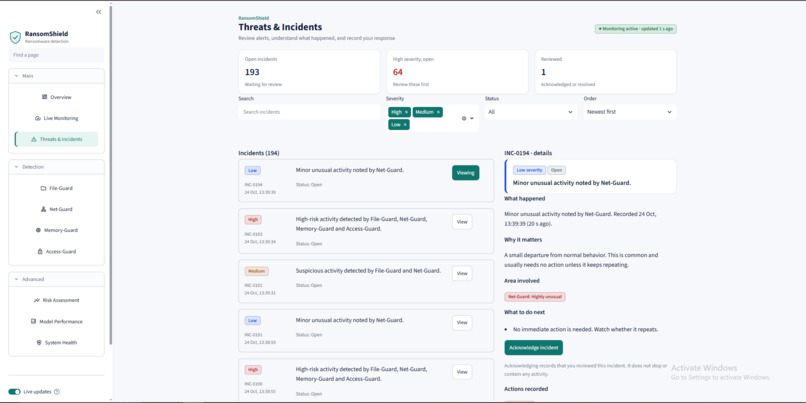Collapse the sidebar with the double-chevron icon
Viewport: 806px width, 403px height.
[x=99, y=12]
